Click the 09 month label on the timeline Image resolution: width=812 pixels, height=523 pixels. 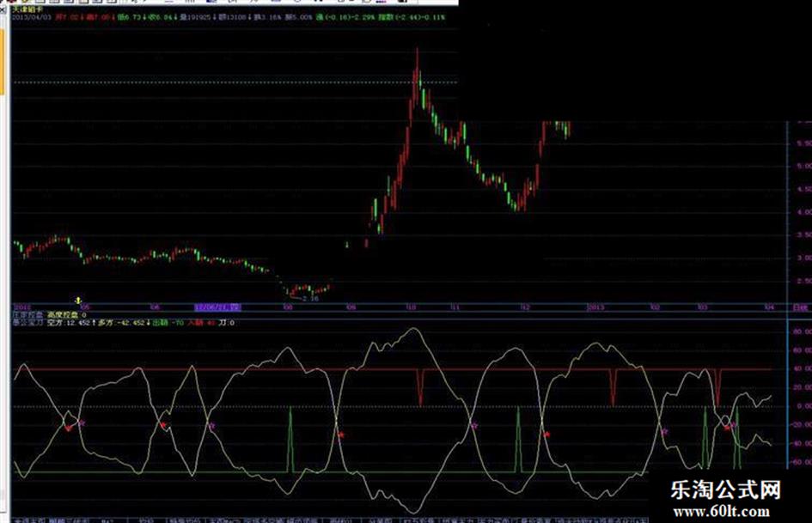pyautogui.click(x=351, y=307)
